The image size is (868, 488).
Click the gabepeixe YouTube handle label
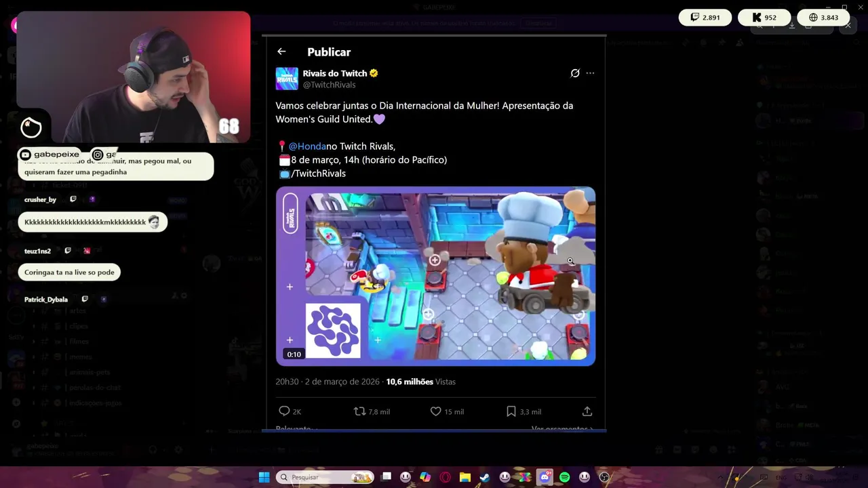50,155
